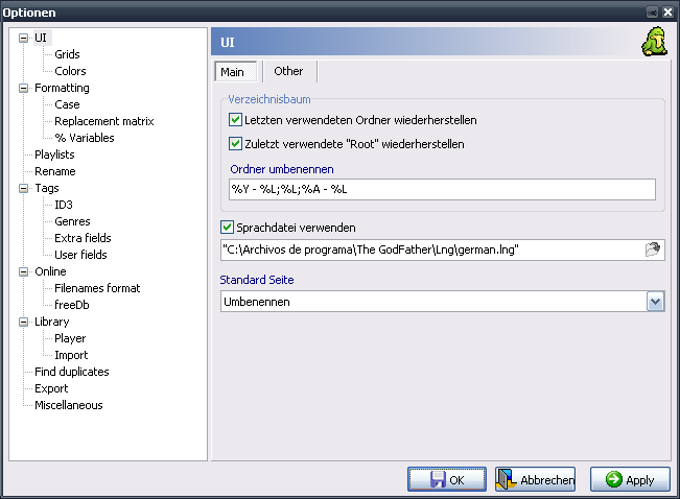Open the Player options page

pyautogui.click(x=70, y=339)
